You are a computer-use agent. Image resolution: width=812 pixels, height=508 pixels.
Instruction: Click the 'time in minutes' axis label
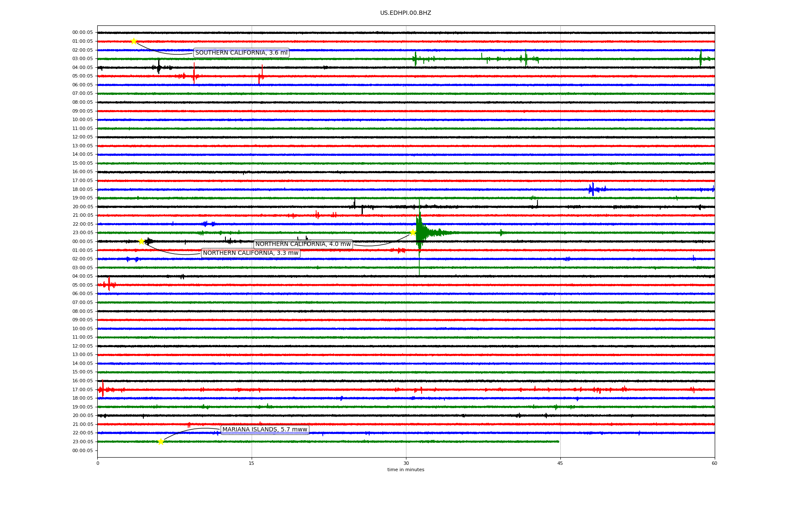(406, 469)
